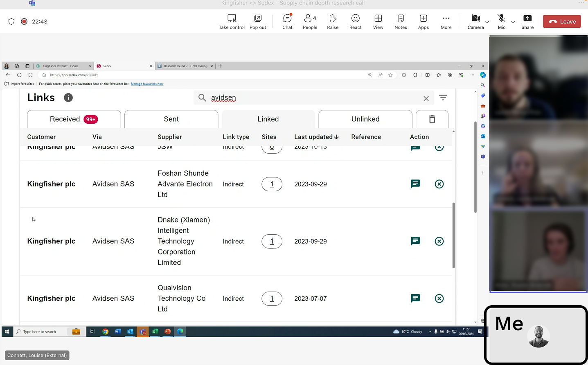Click the Customer column header
This screenshot has width=588, height=365.
point(41,137)
